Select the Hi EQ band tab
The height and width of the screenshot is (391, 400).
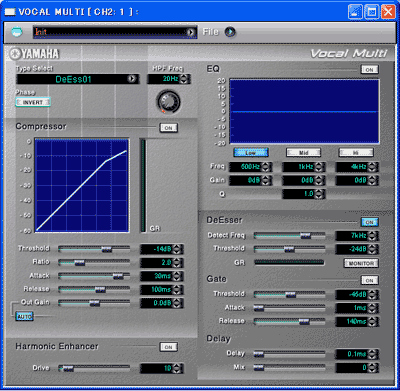[356, 153]
